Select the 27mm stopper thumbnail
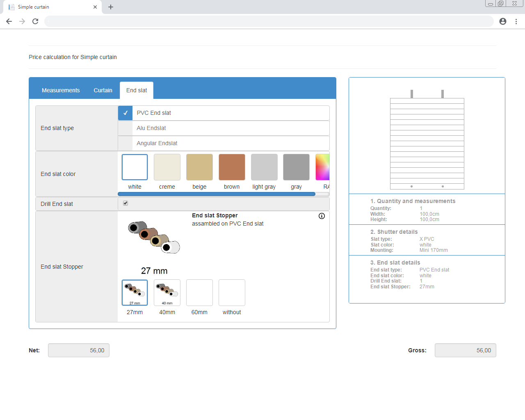Screen dimensions: 525x420 pyautogui.click(x=135, y=292)
